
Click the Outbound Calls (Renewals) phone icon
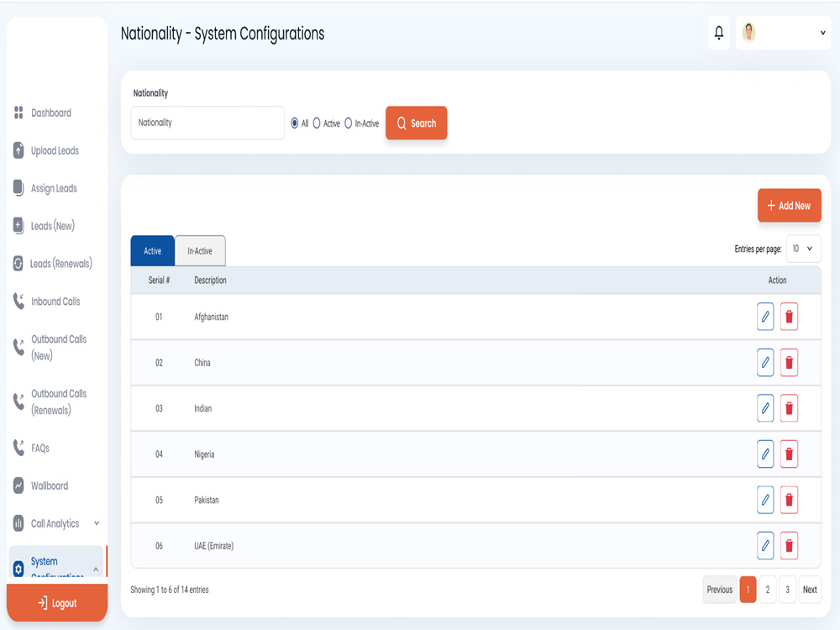pyautogui.click(x=18, y=402)
